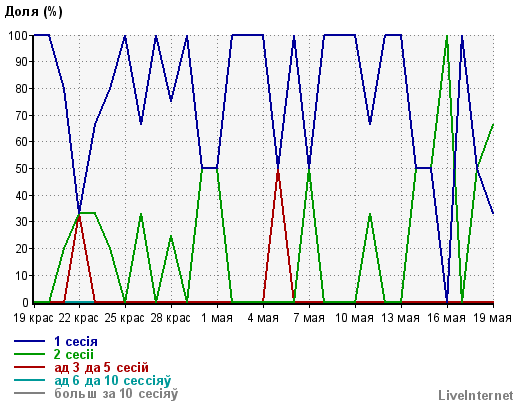Click the 'Доля (%)' chart title
The height and width of the screenshot is (405, 520).
pyautogui.click(x=33, y=12)
